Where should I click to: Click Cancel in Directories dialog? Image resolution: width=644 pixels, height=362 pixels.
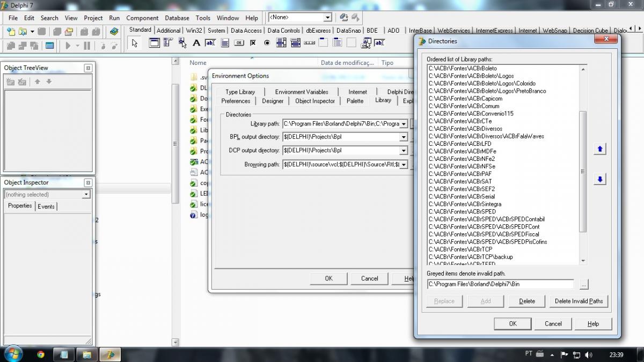pos(553,323)
